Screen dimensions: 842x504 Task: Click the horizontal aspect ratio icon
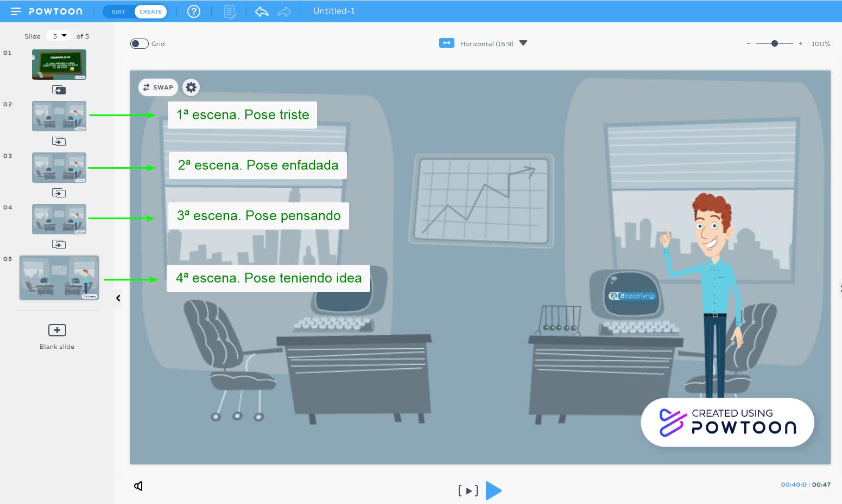pos(447,43)
